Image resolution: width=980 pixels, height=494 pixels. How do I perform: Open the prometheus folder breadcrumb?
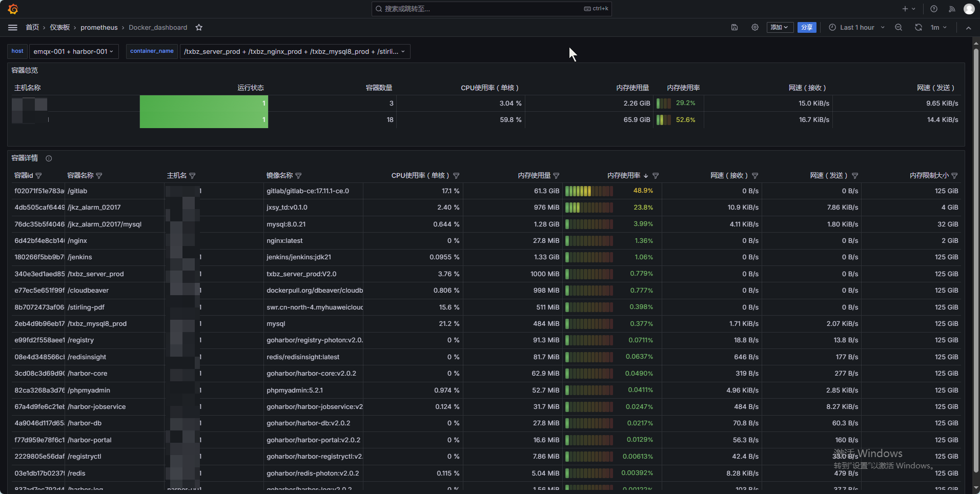(x=99, y=28)
